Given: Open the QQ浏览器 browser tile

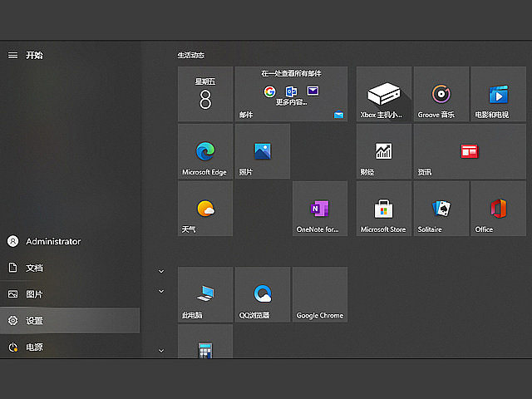Looking at the screenshot, I should tap(263, 294).
